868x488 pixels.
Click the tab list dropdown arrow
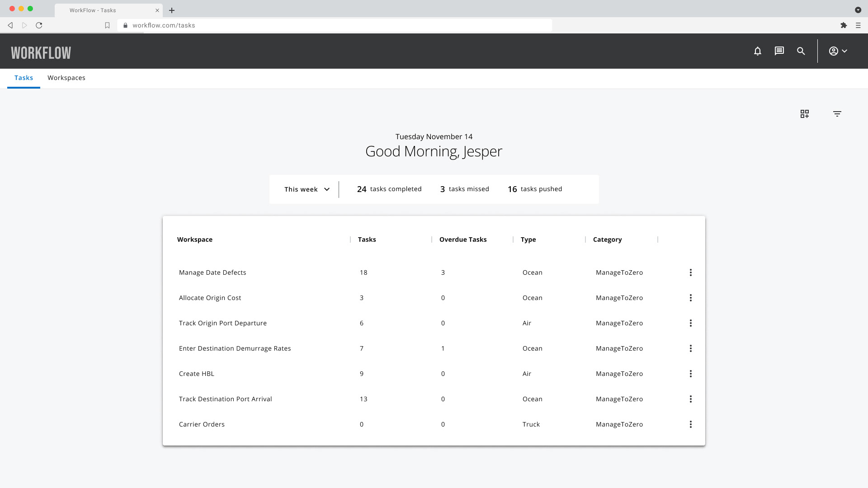coord(858,10)
